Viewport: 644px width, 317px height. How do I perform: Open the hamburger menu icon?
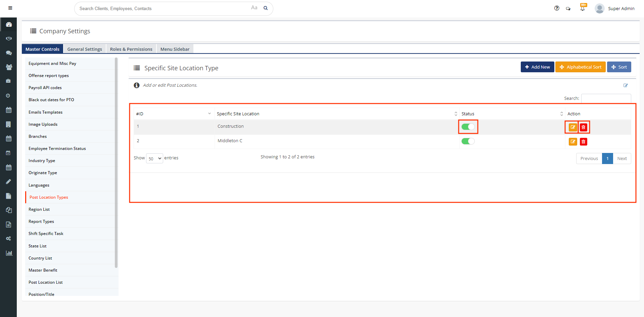point(10,8)
